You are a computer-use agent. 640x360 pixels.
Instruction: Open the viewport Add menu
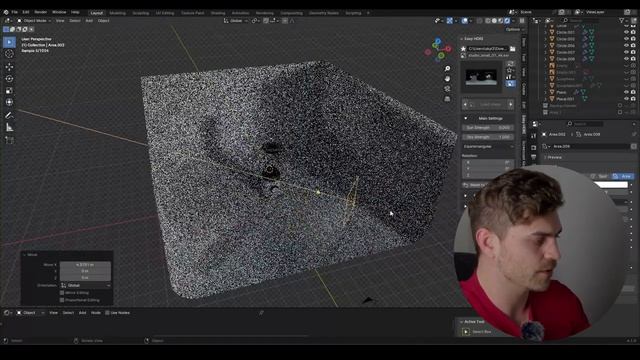click(89, 20)
